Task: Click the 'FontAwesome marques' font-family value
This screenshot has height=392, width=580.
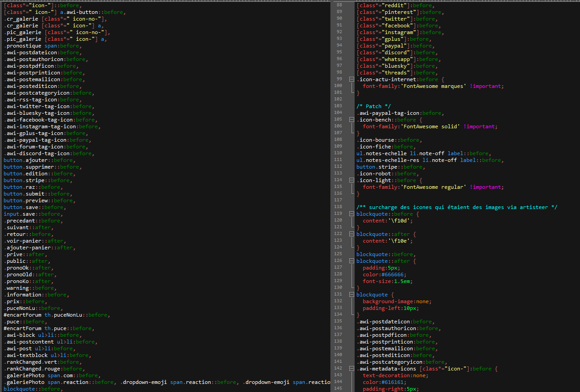Action: coord(433,86)
